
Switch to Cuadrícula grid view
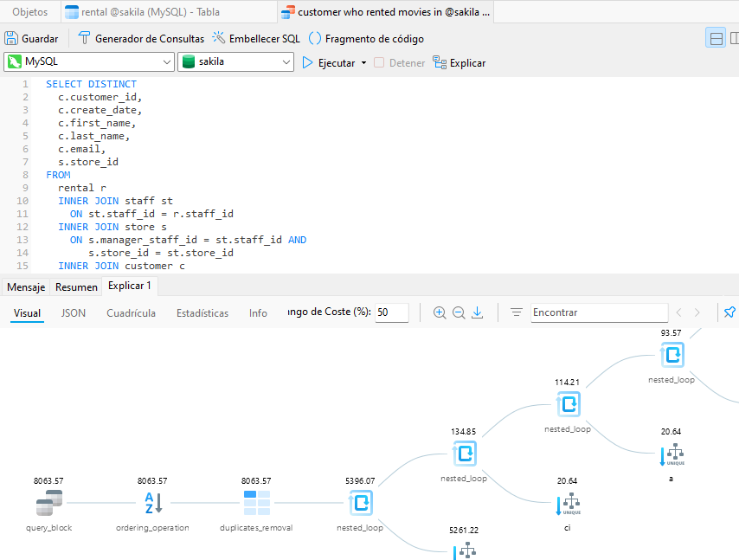click(131, 313)
